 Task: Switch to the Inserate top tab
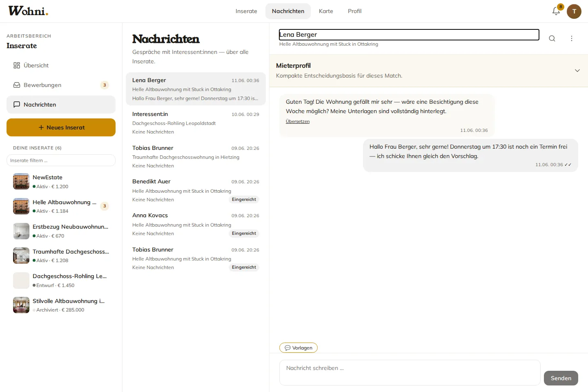tap(246, 11)
